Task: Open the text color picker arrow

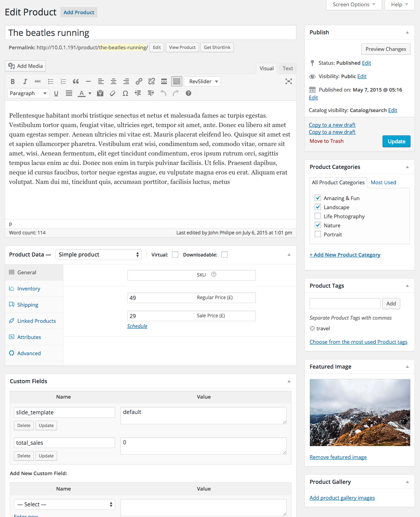Action: pos(90,94)
